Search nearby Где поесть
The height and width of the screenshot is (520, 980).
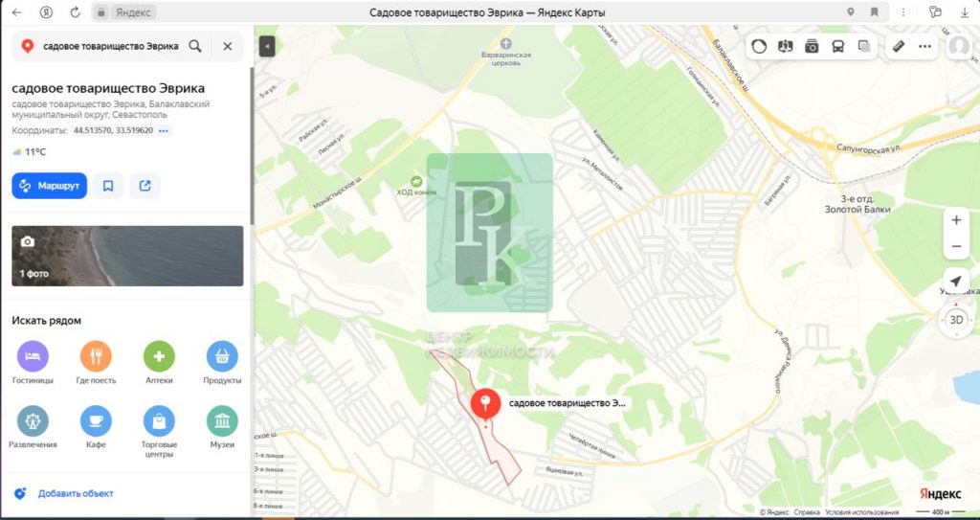(96, 362)
